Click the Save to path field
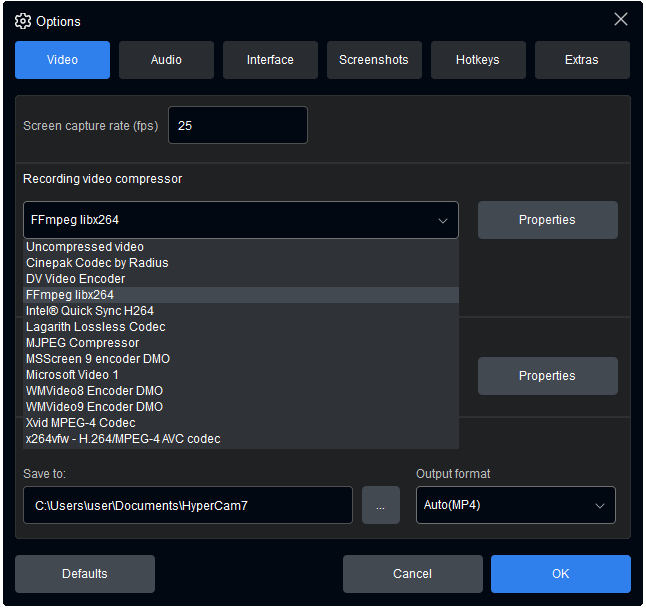 point(187,506)
